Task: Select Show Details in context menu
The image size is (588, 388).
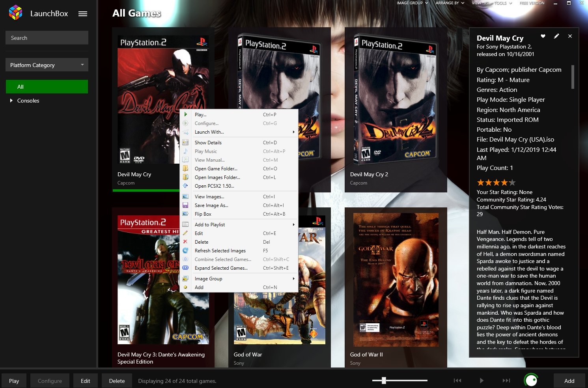Action: pyautogui.click(x=239, y=143)
